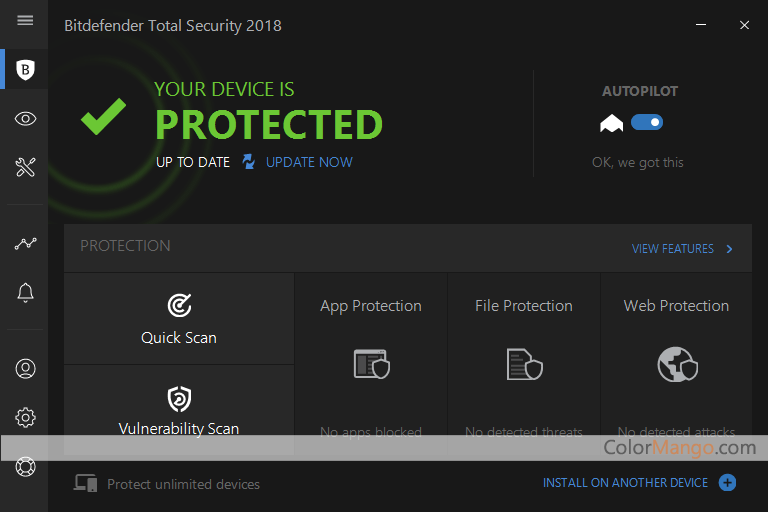Start Quick Scan

[179, 318]
